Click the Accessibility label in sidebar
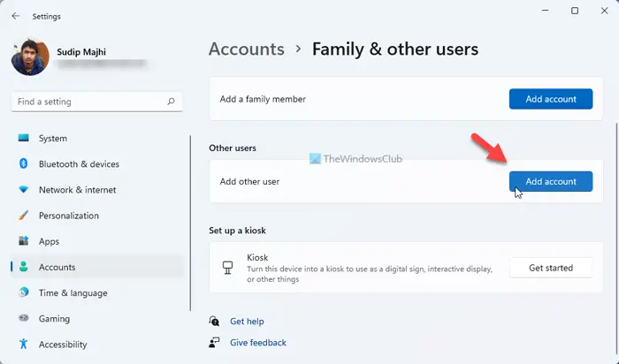The image size is (619, 364). [x=63, y=345]
